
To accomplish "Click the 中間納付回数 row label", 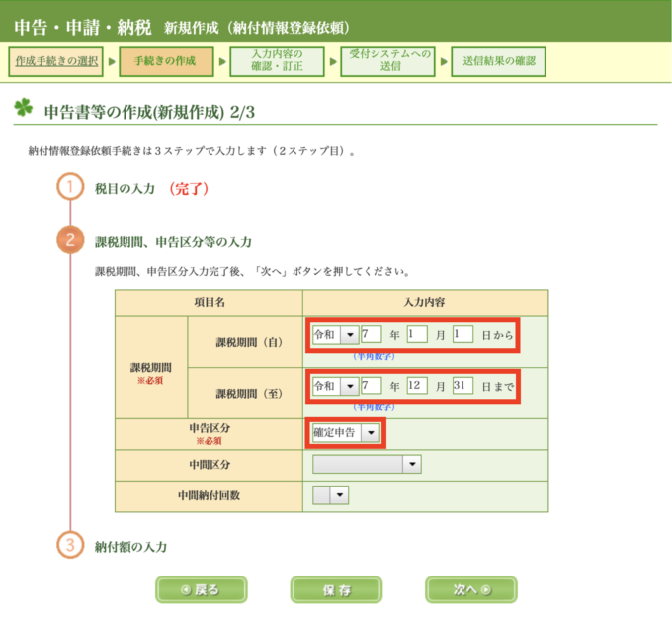I will (210, 496).
